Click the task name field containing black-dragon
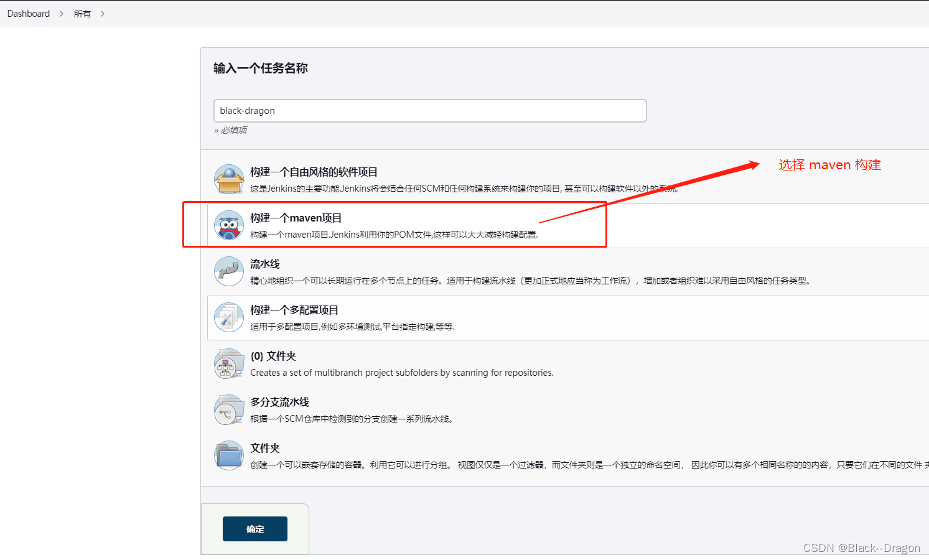Screen dimensions: 929x560 point(430,110)
